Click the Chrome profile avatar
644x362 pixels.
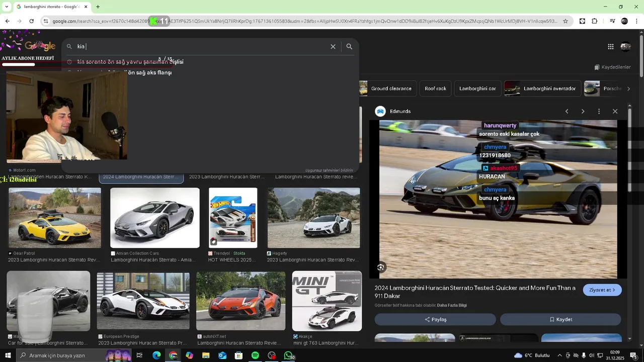pyautogui.click(x=624, y=21)
